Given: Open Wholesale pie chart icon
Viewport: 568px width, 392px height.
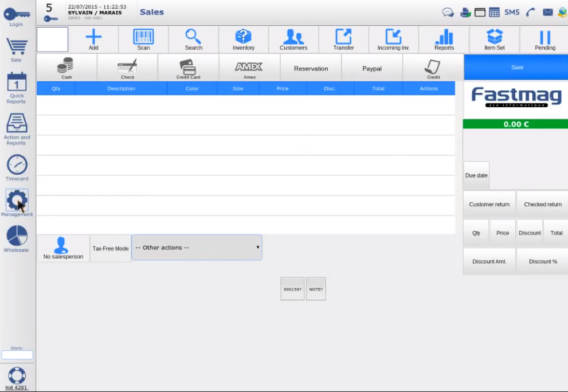Looking at the screenshot, I should point(17,236).
